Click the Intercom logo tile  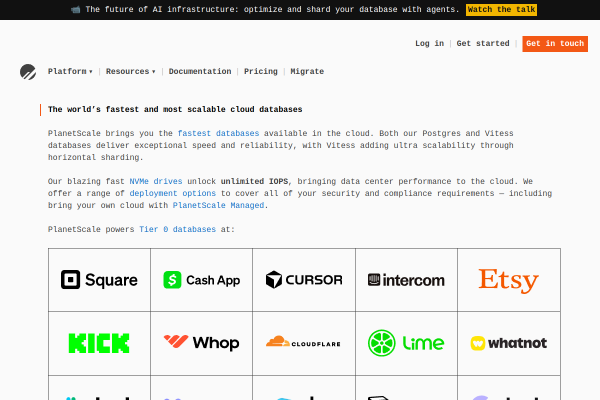(x=406, y=280)
